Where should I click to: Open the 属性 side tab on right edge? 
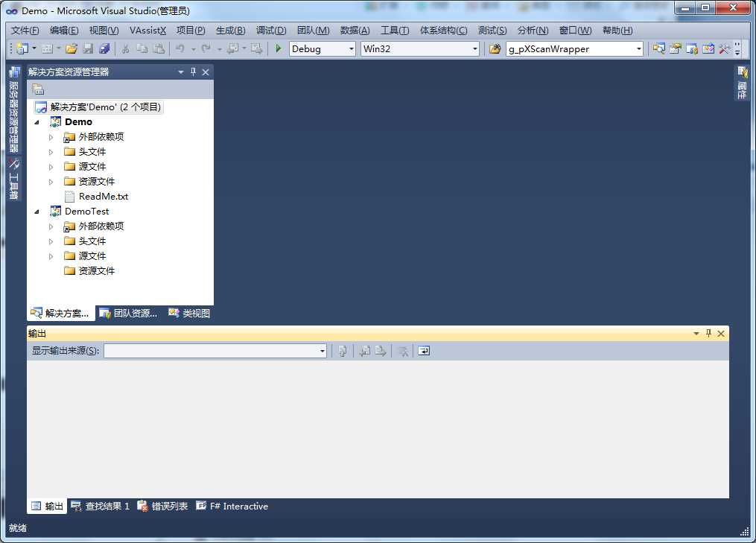[x=742, y=83]
